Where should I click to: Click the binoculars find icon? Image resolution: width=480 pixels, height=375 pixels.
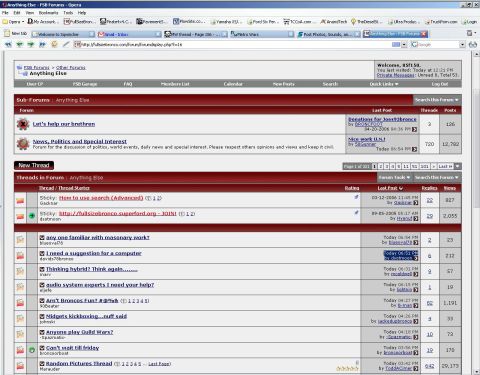pos(473,44)
